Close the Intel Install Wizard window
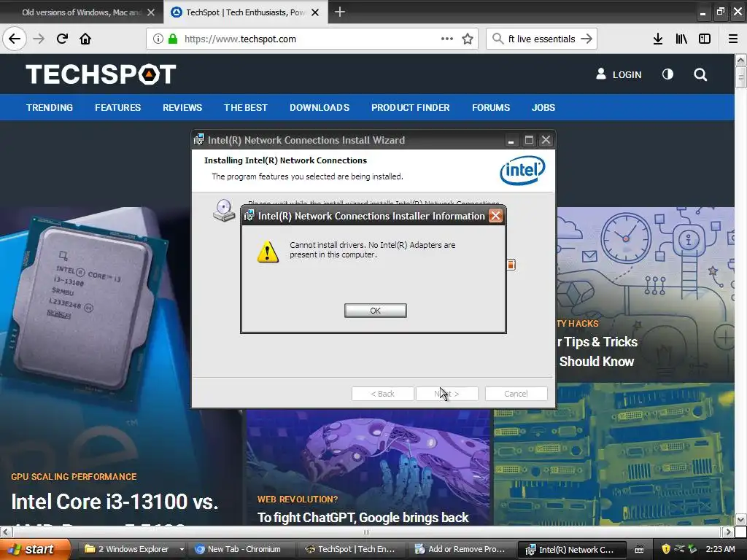The width and height of the screenshot is (747, 560). (546, 140)
